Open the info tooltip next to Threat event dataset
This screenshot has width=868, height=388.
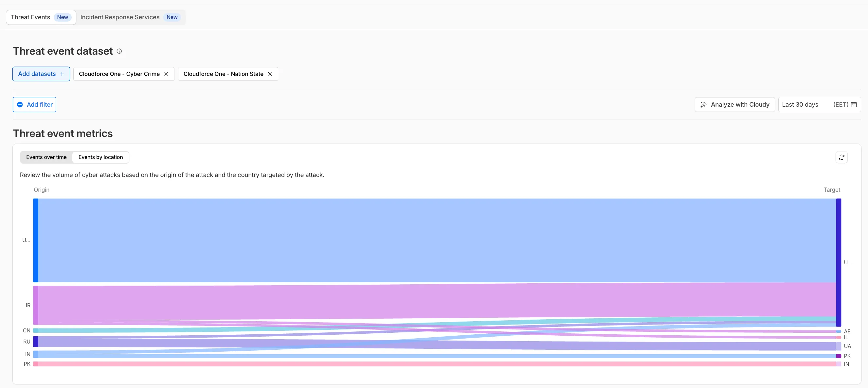[x=119, y=51]
